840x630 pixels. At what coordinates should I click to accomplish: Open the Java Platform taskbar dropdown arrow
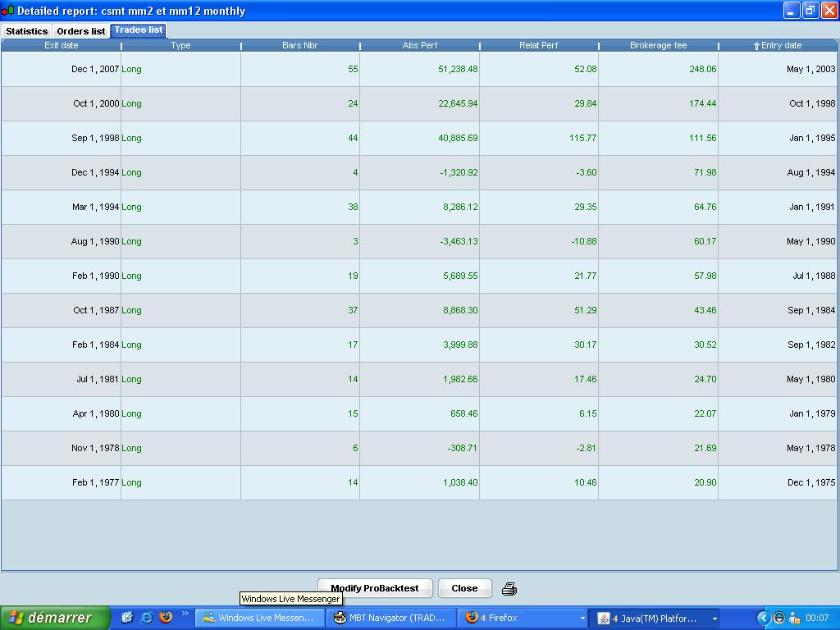coord(715,618)
